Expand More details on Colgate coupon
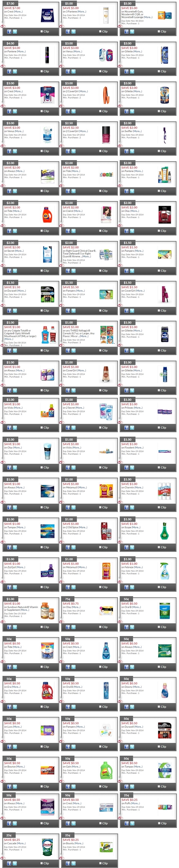 click(9, 339)
